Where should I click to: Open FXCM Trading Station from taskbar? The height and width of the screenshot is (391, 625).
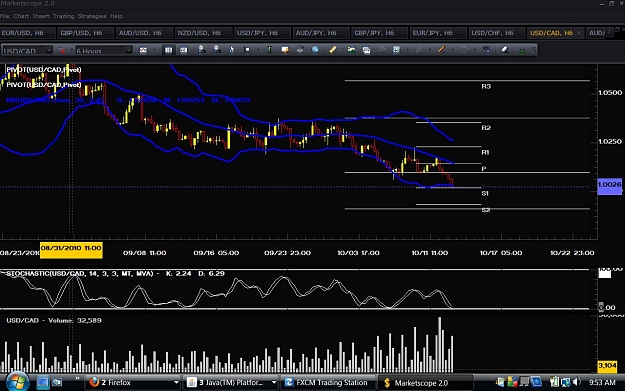tap(328, 383)
